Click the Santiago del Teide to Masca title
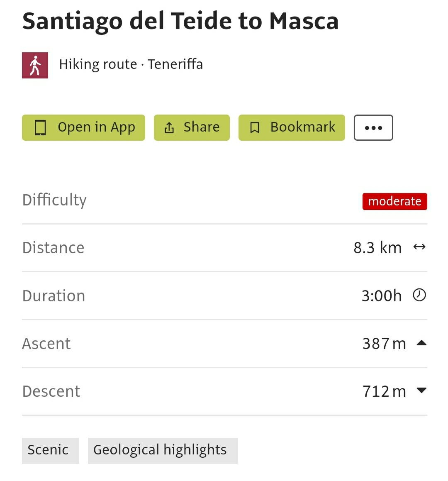This screenshot has width=448, height=481. [180, 21]
